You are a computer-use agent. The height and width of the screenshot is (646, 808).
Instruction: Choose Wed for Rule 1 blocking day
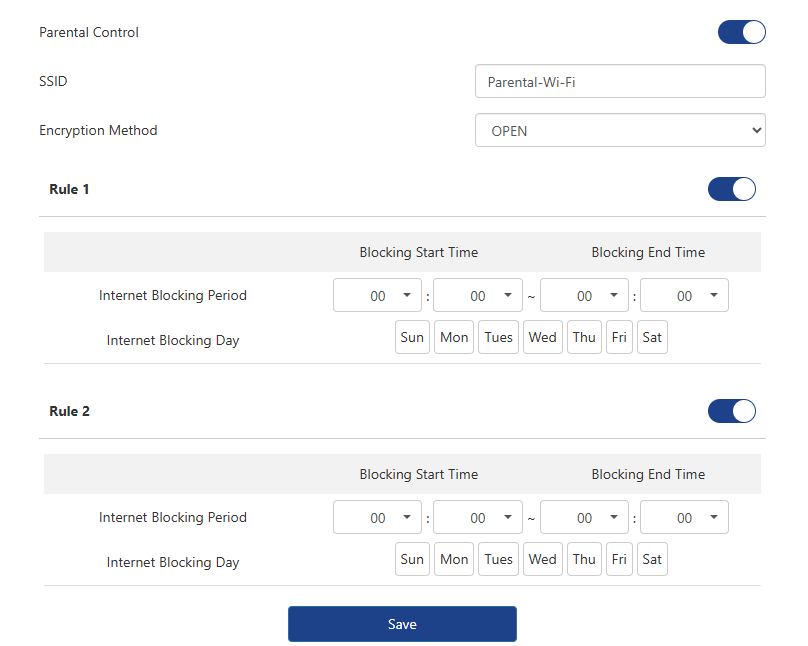(x=542, y=338)
